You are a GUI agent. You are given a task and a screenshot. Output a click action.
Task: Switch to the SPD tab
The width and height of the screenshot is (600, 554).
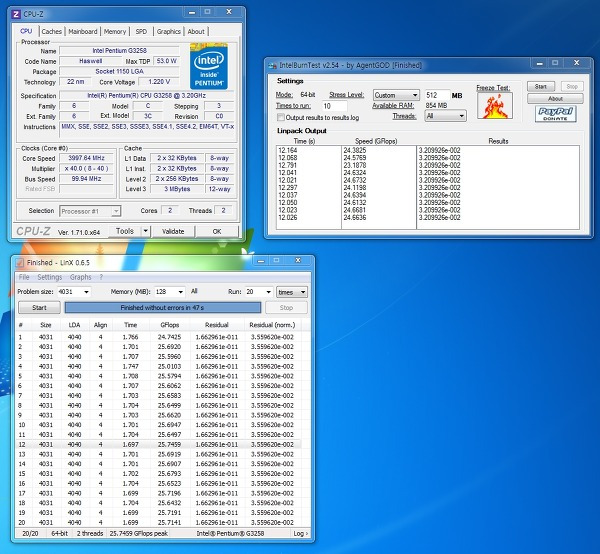pos(141,31)
